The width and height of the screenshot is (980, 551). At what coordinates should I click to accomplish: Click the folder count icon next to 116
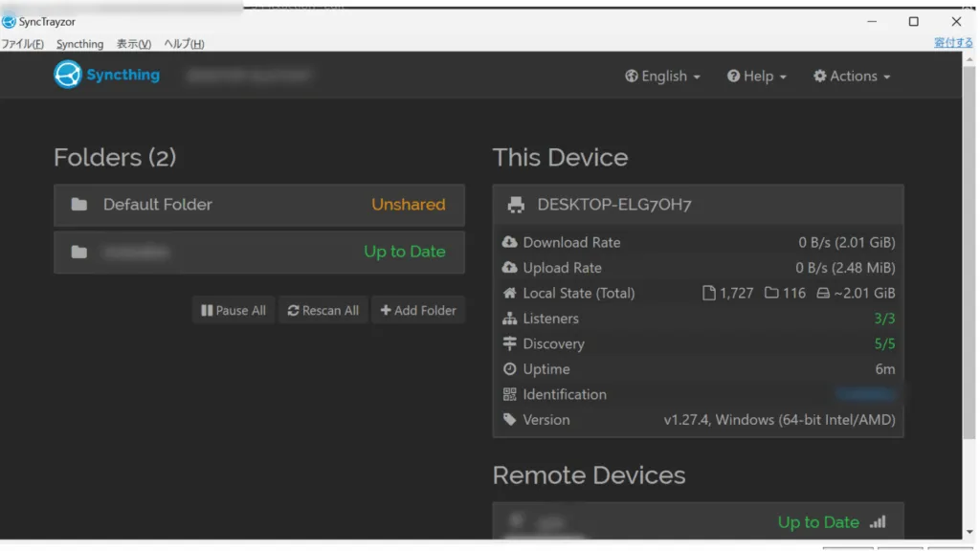click(772, 293)
